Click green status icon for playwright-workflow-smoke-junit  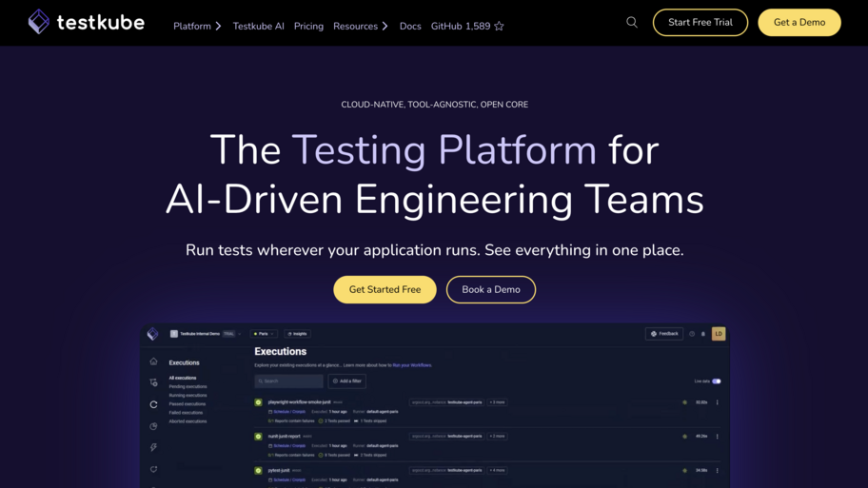click(258, 402)
